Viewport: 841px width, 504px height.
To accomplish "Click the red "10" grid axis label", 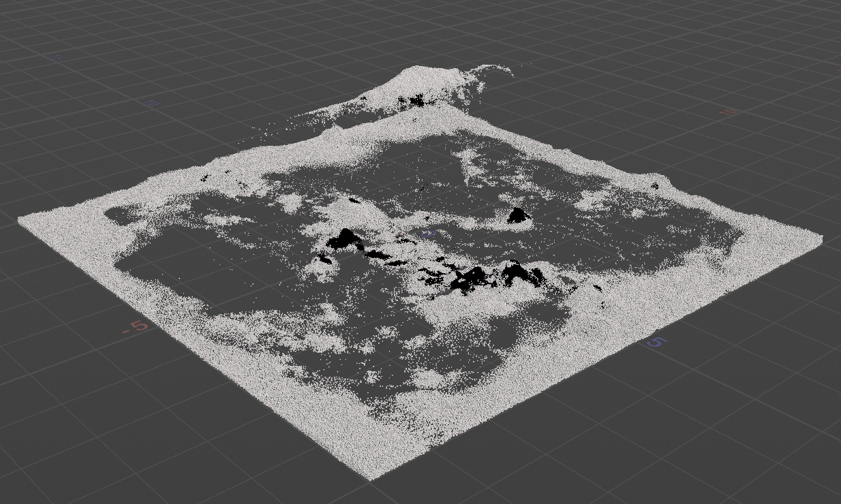I will point(729,112).
